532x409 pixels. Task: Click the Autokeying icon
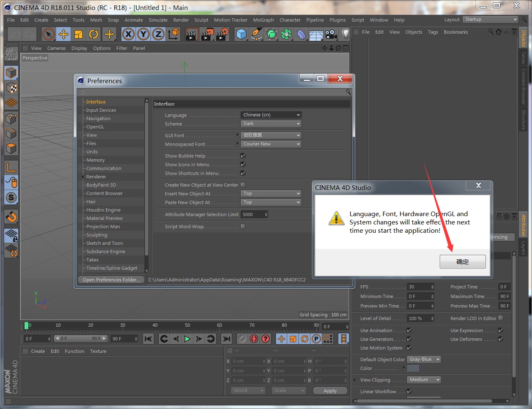(254, 339)
